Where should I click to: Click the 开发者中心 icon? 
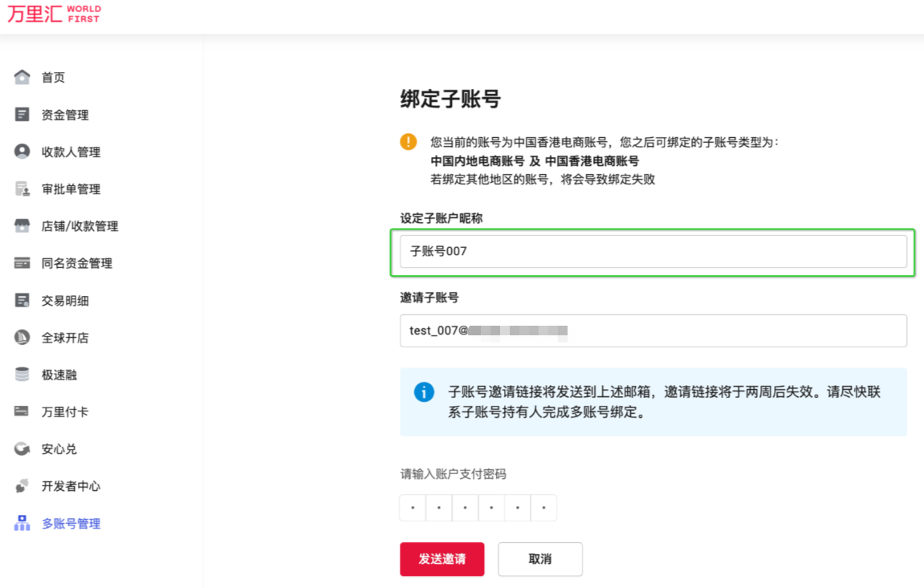pyautogui.click(x=22, y=486)
